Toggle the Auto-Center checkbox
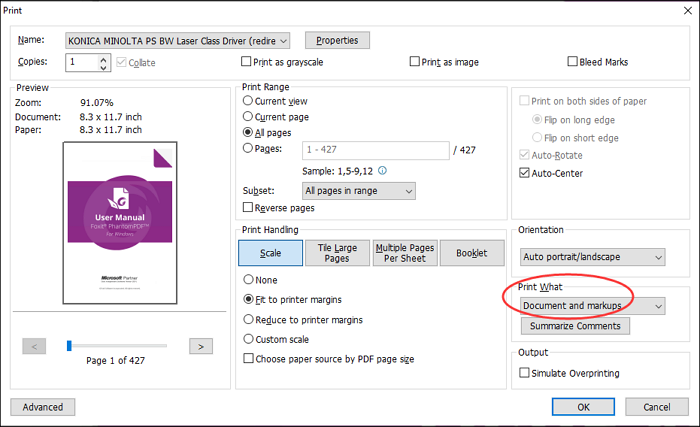This screenshot has height=427, width=700. click(x=526, y=173)
